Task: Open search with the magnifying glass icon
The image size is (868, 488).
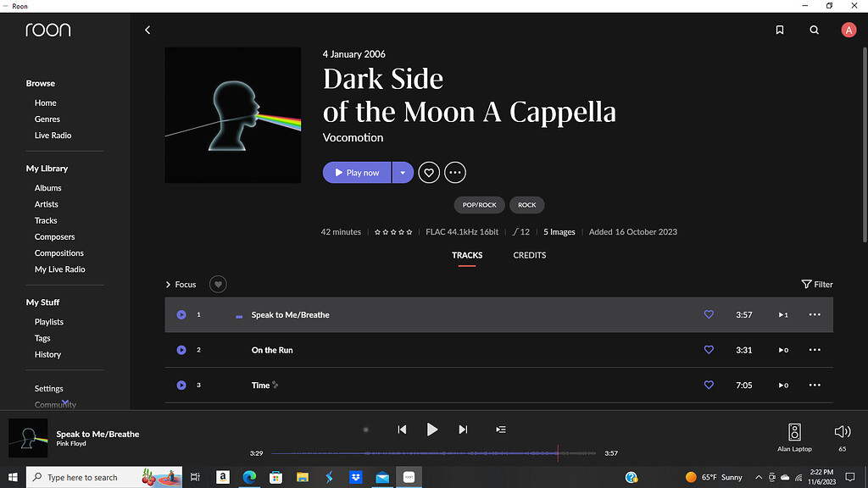Action: (814, 30)
